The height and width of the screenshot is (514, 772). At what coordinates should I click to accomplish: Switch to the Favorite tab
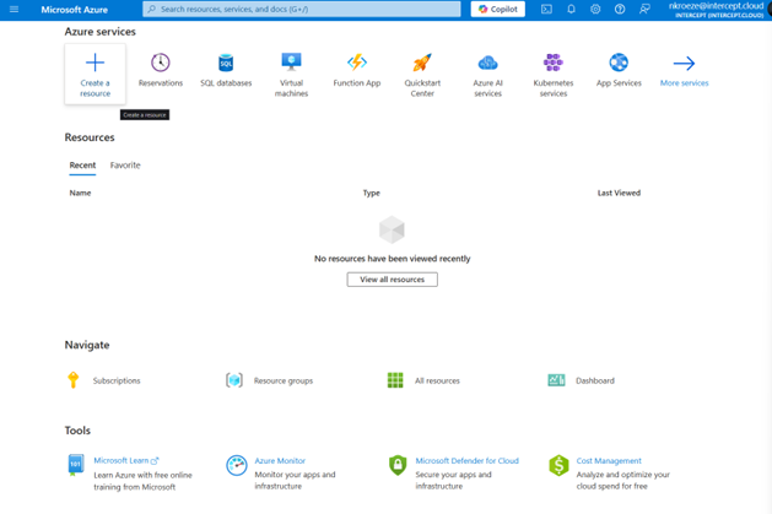pyautogui.click(x=125, y=165)
